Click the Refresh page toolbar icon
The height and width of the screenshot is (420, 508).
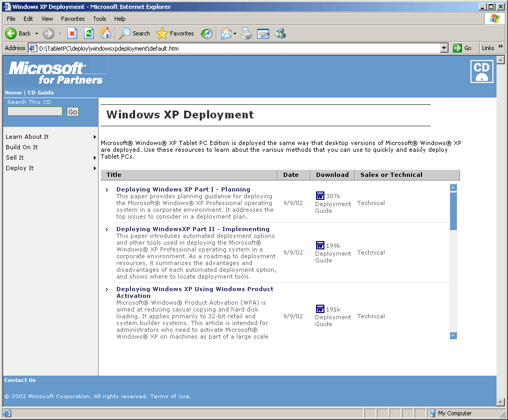click(x=89, y=33)
